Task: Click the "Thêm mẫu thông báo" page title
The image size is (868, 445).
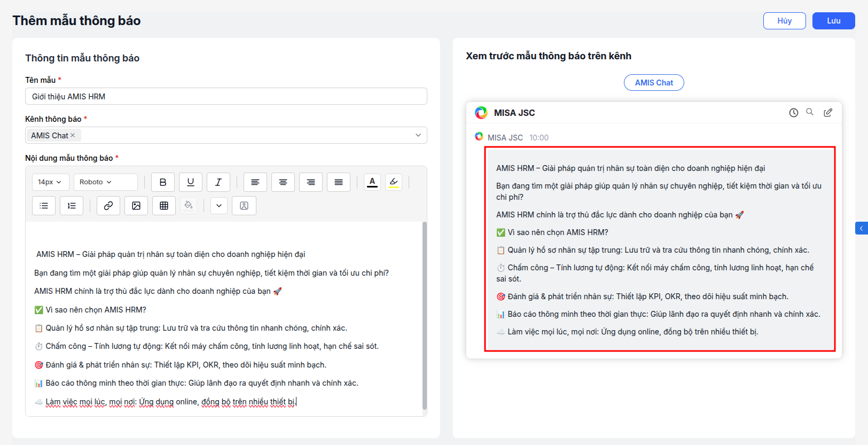Action: pyautogui.click(x=76, y=21)
